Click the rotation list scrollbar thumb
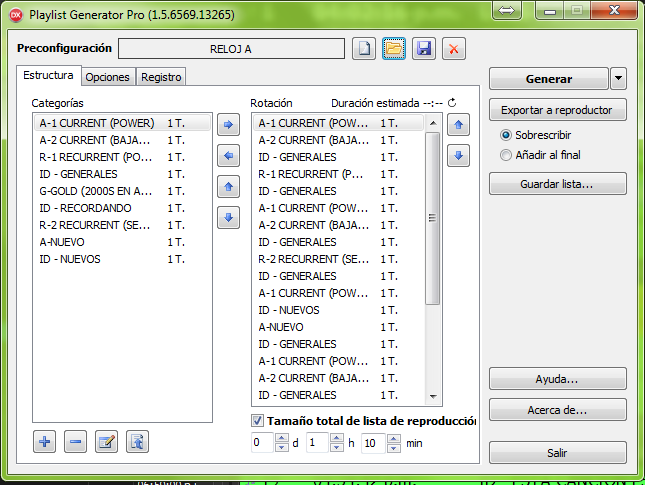Image resolution: width=645 pixels, height=485 pixels. pyautogui.click(x=432, y=218)
